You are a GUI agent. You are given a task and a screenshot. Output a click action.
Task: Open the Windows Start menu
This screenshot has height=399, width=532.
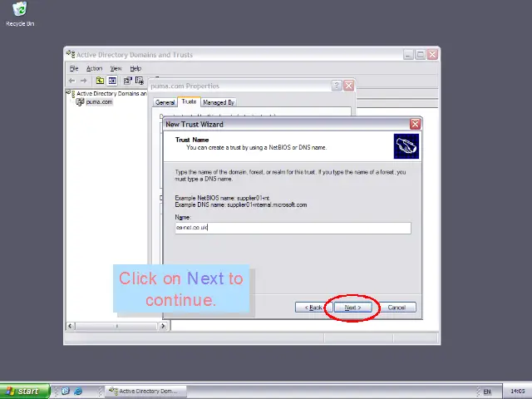pyautogui.click(x=25, y=392)
